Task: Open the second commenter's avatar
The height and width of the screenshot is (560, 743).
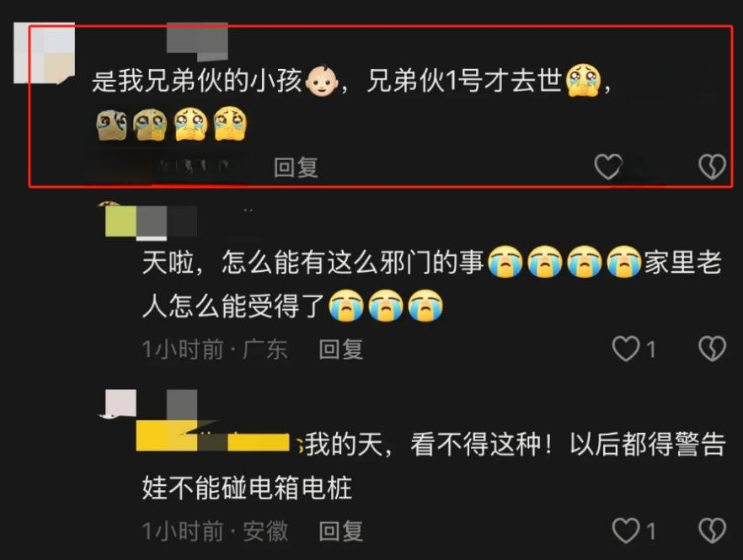Action: pos(120,218)
